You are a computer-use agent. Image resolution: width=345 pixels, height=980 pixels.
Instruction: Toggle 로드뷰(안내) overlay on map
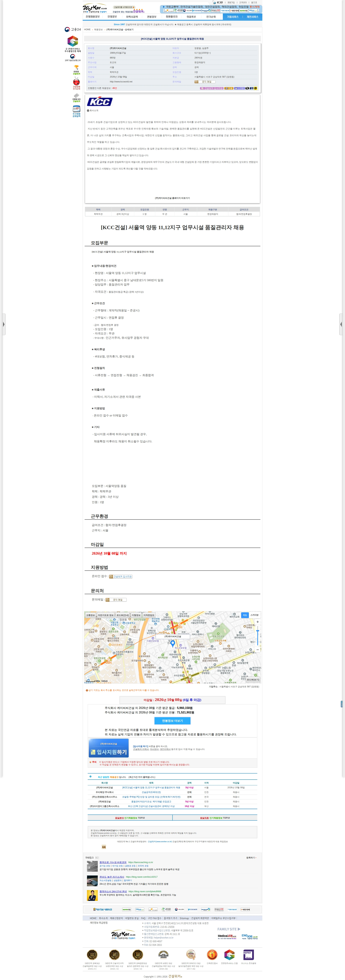(123, 615)
